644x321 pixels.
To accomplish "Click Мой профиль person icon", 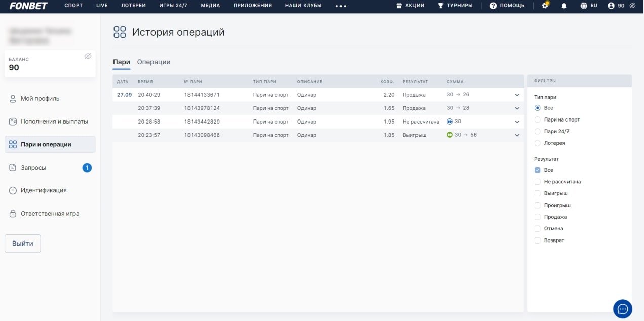I will point(13,99).
